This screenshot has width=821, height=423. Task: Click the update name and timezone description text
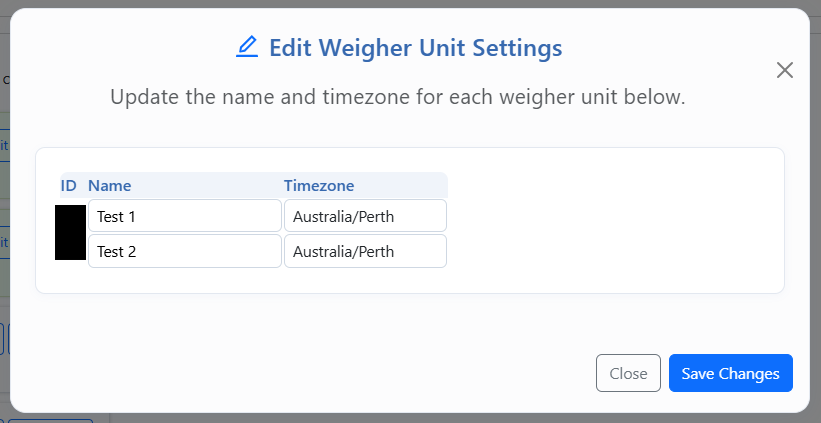(x=397, y=98)
